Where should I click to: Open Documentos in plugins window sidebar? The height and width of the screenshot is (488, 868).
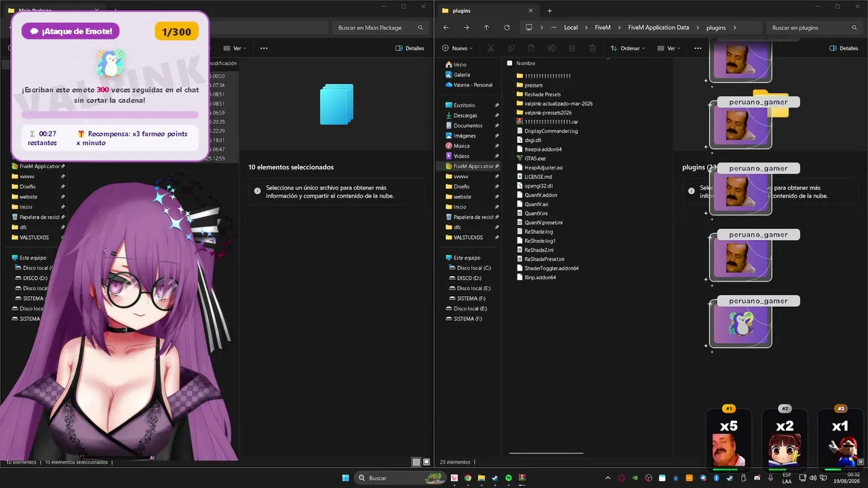tap(469, 125)
